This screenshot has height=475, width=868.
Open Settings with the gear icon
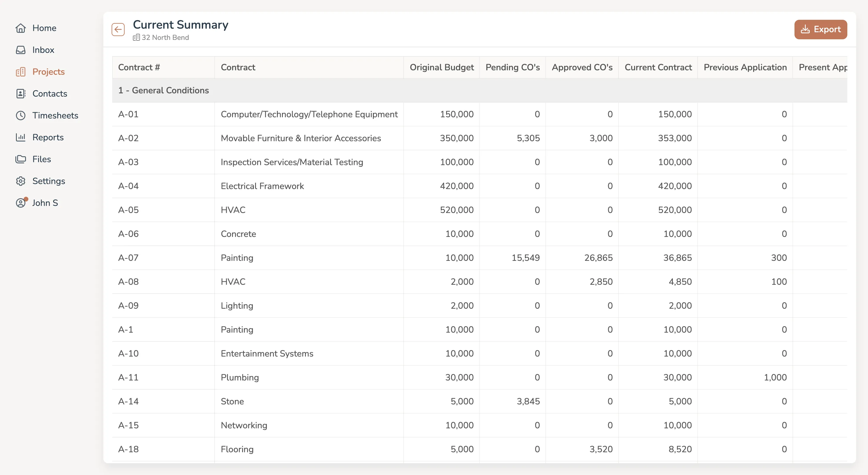point(21,181)
